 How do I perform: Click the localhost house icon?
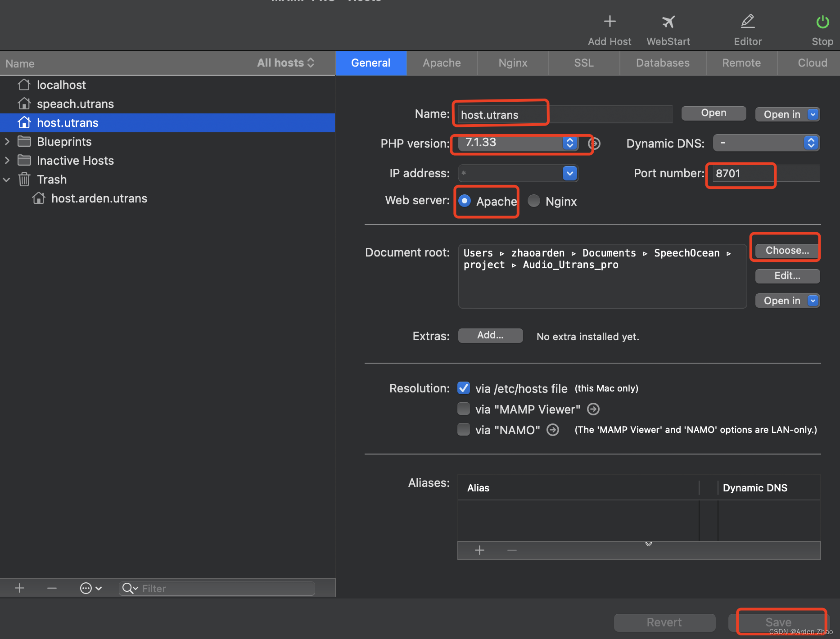pyautogui.click(x=24, y=85)
